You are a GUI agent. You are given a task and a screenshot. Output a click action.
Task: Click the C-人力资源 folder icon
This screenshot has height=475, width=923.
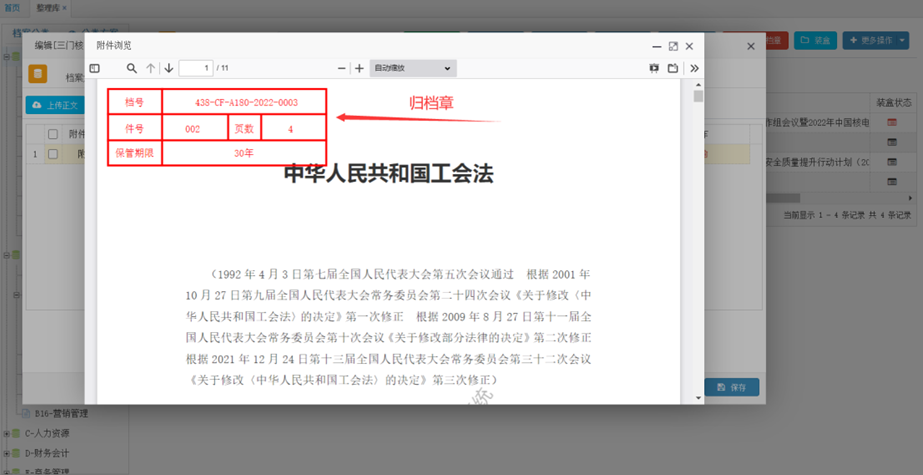pyautogui.click(x=16, y=433)
